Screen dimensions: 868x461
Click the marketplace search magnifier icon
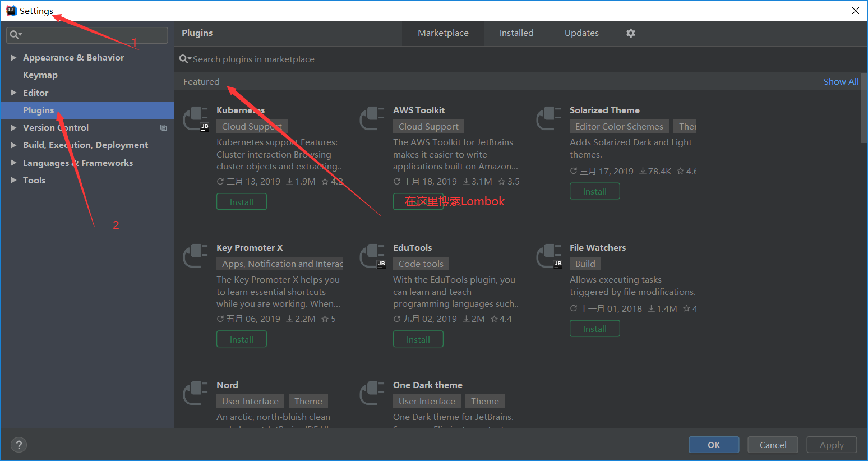coord(184,59)
